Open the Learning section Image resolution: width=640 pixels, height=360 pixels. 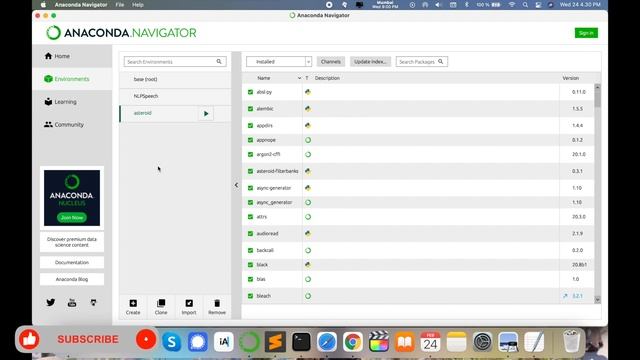click(x=60, y=102)
